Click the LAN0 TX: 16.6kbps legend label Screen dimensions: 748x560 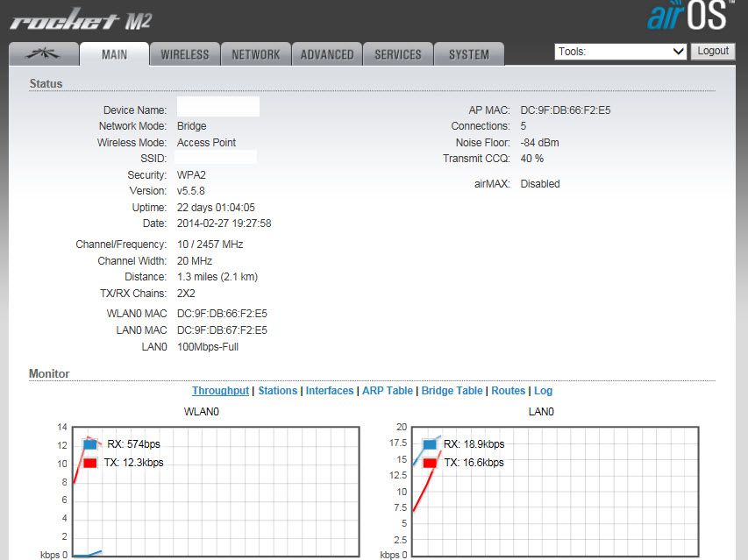click(x=474, y=463)
